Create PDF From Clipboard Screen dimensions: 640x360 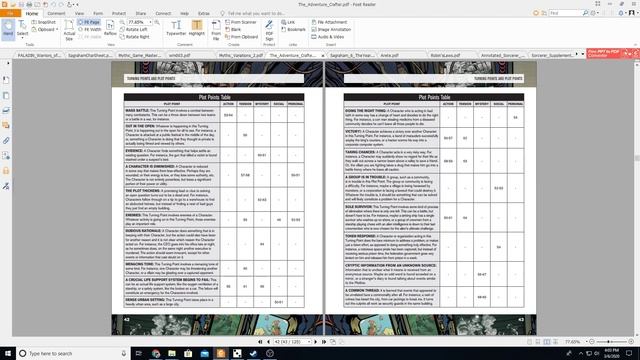(241, 37)
